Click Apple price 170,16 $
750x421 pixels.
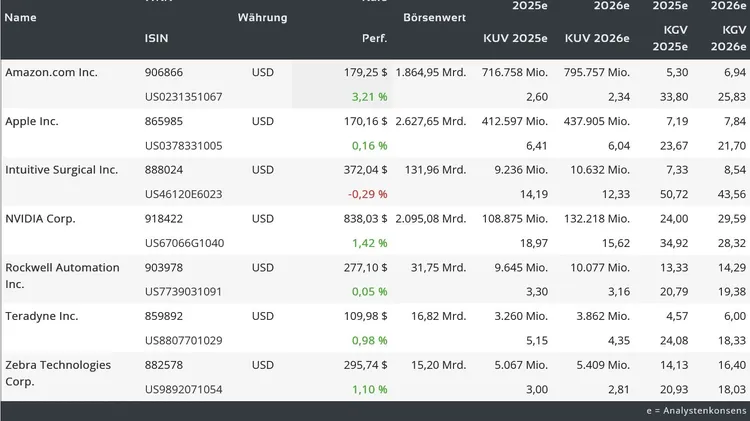[365, 121]
